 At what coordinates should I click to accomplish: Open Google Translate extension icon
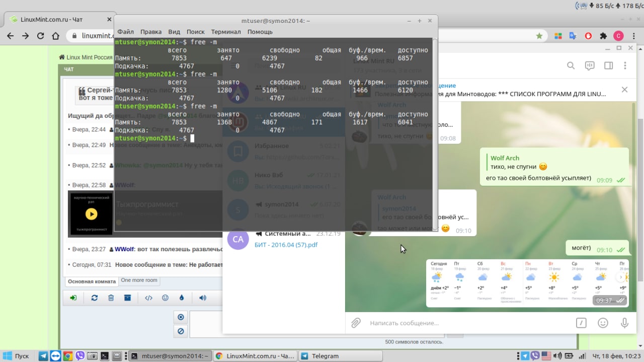click(x=573, y=36)
